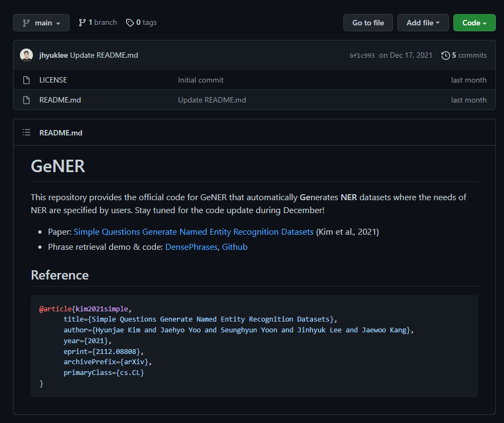Click the tag icon next to 0 tags
This screenshot has height=423, width=504.
[130, 23]
